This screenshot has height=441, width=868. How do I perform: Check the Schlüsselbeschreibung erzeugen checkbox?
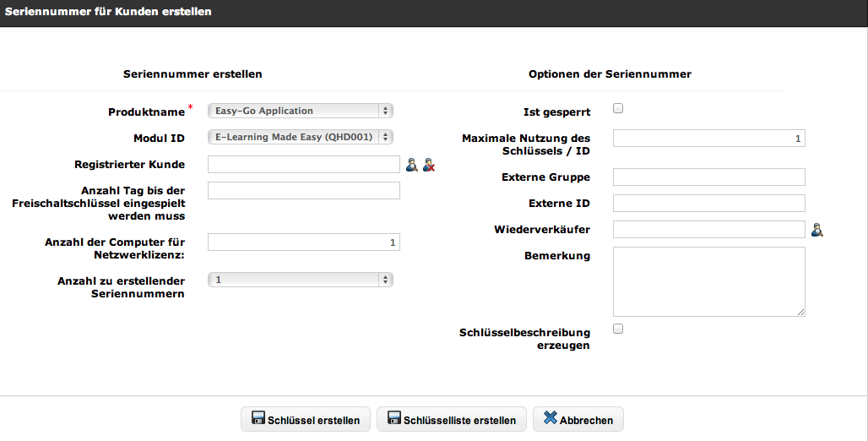click(x=618, y=329)
